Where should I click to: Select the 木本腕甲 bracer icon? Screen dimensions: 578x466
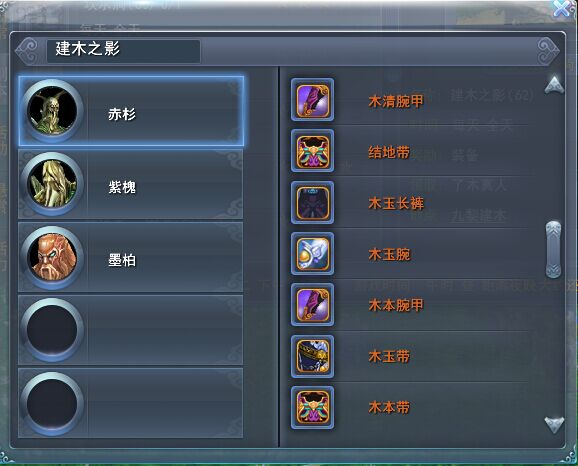(x=313, y=305)
